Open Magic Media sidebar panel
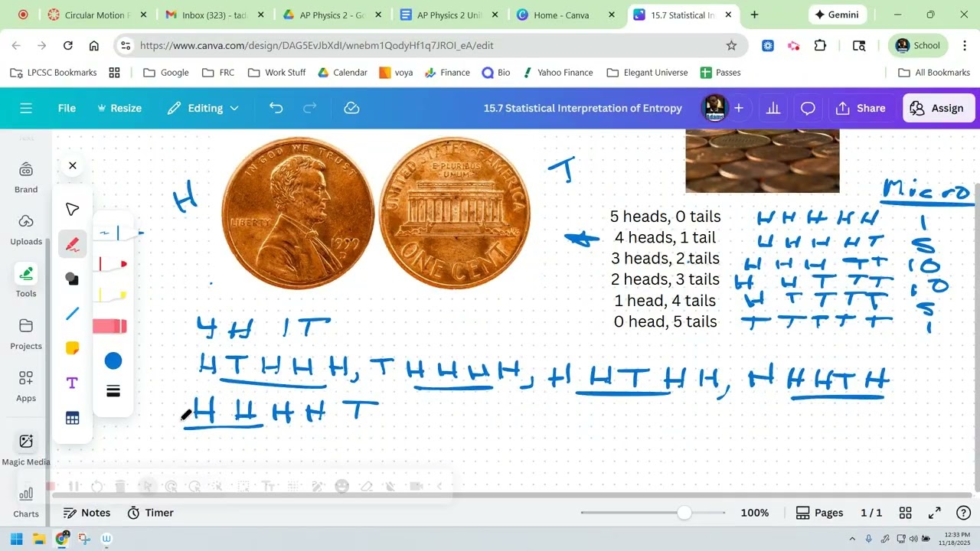 pos(26,450)
